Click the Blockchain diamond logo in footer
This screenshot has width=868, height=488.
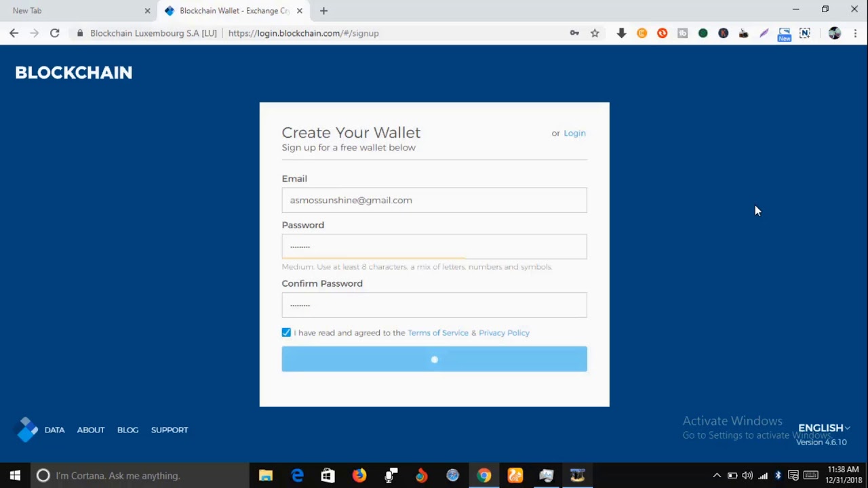[x=27, y=430]
